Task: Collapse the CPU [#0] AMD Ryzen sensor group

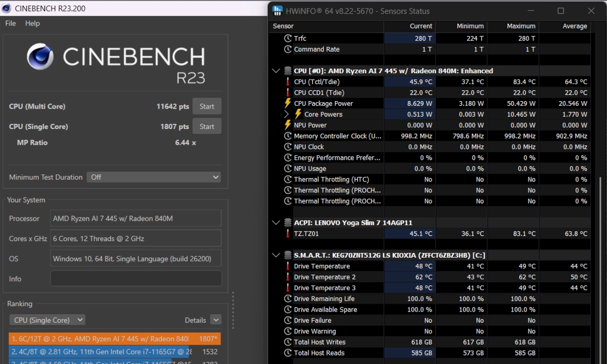Action: (x=276, y=71)
